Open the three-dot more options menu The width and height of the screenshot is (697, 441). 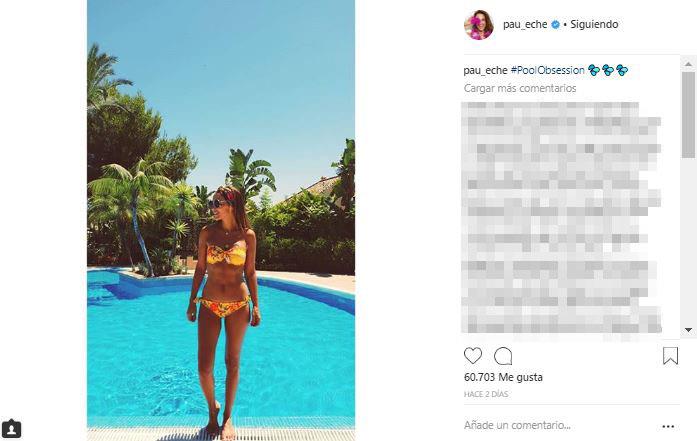click(x=668, y=426)
